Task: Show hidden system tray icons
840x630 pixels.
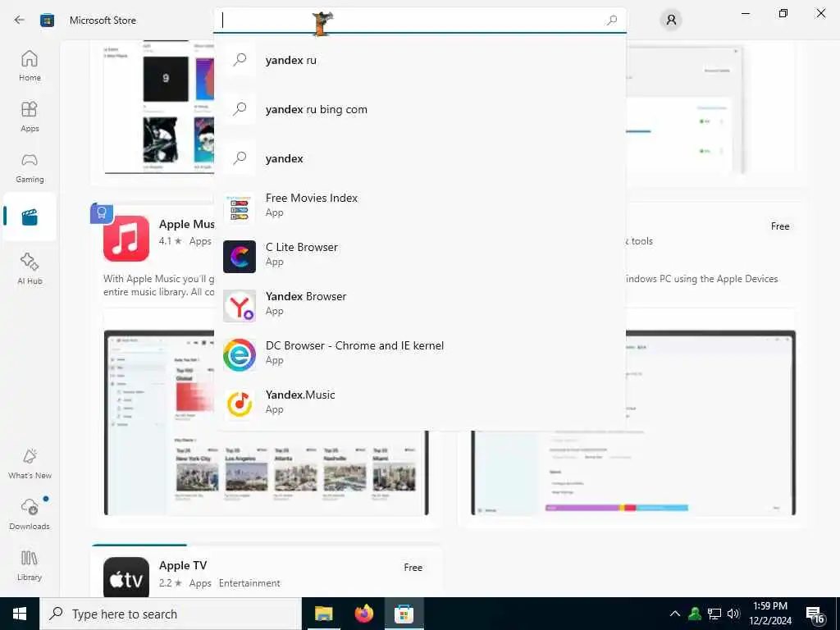Action: (x=675, y=614)
